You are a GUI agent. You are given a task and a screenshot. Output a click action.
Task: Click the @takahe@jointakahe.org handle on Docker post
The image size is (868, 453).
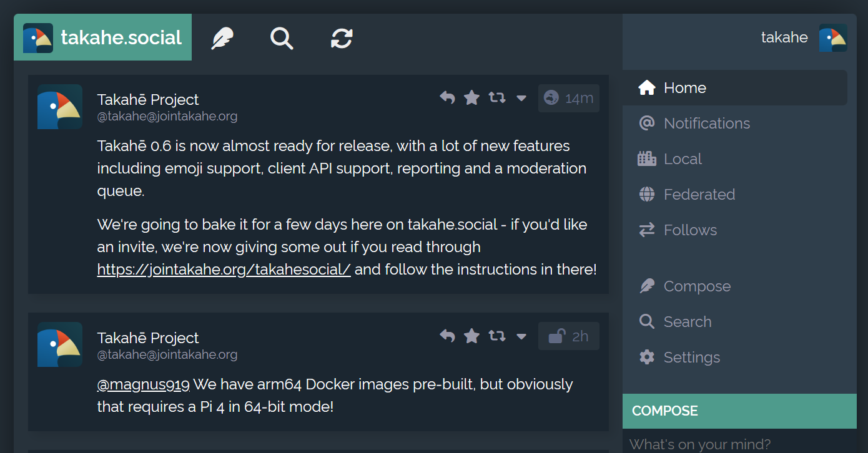tap(167, 354)
